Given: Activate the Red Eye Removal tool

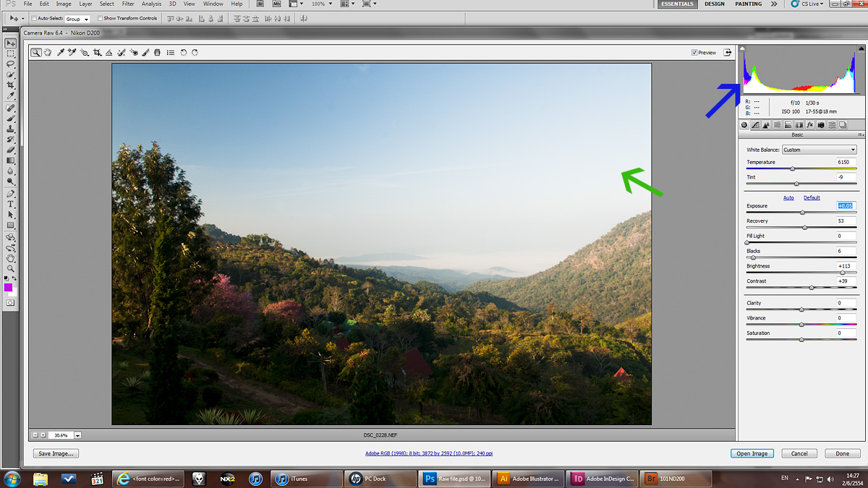Looking at the screenshot, I should (134, 53).
